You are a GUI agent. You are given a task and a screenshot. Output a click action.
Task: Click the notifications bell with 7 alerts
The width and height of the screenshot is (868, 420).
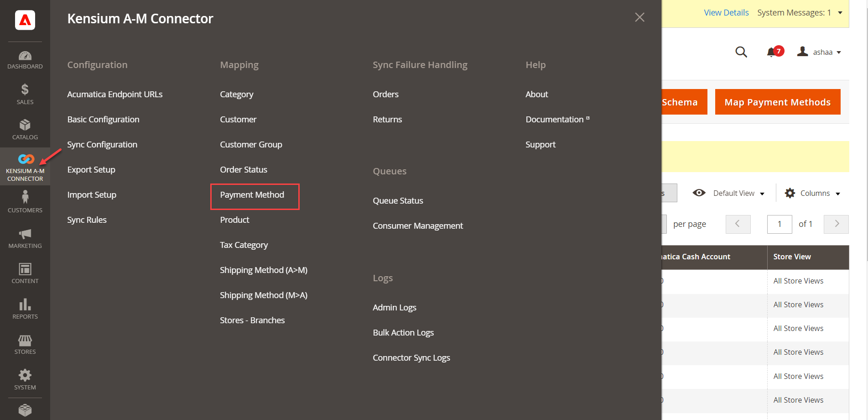tap(773, 52)
